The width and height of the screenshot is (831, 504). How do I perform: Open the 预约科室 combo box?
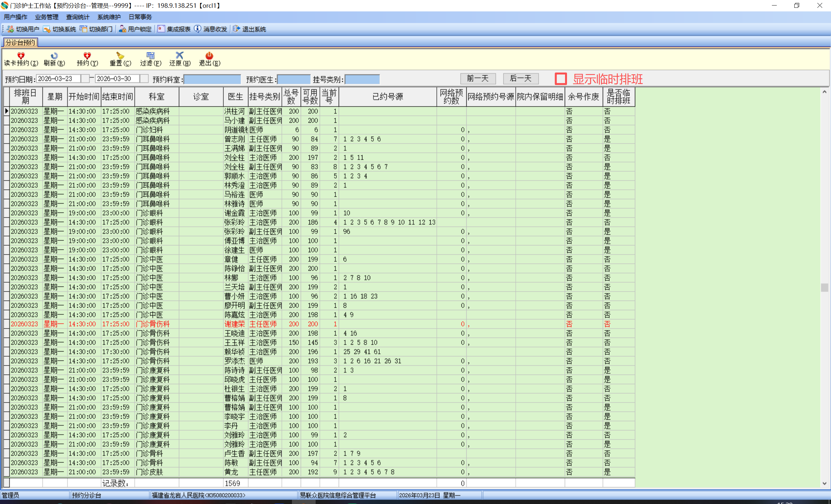click(x=212, y=79)
